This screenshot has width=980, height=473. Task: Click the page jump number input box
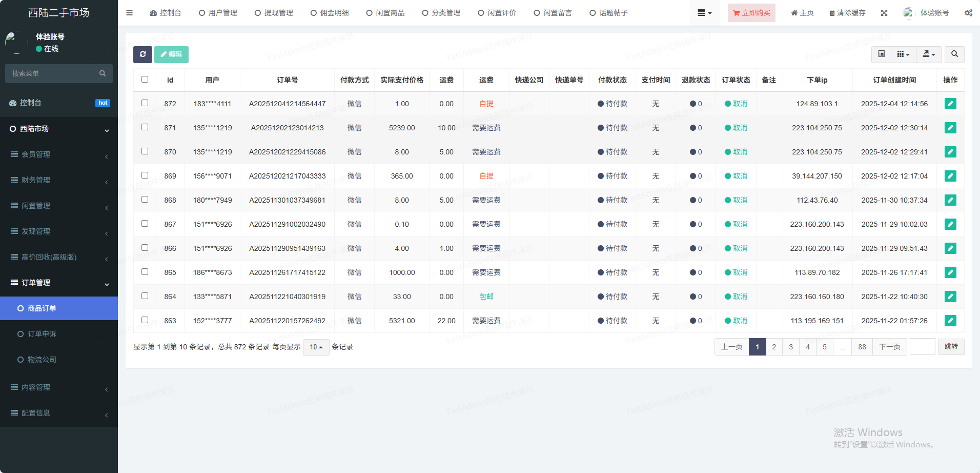pos(922,347)
